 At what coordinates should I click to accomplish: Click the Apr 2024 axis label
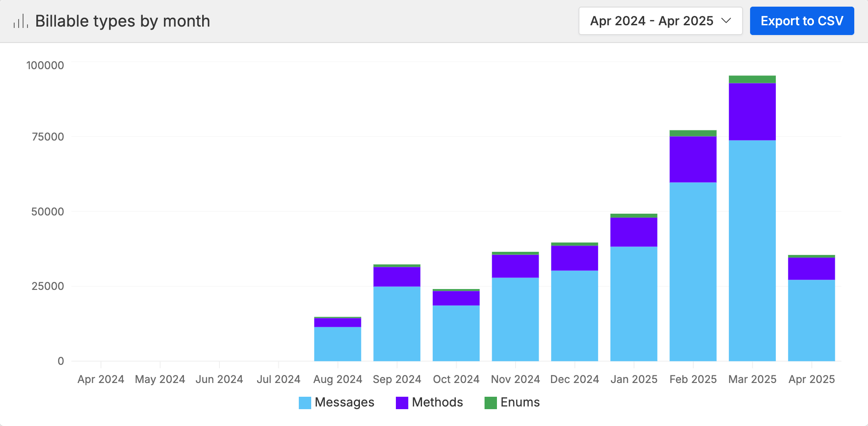tap(101, 379)
